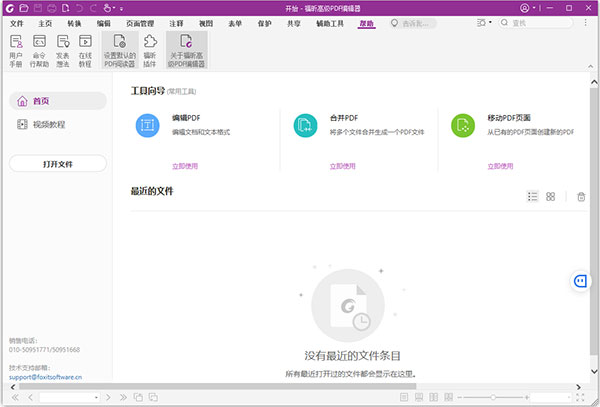Image resolution: width=600 pixels, height=407 pixels.
Task: Switch to the 页面管理 ribbon tab
Action: click(140, 24)
